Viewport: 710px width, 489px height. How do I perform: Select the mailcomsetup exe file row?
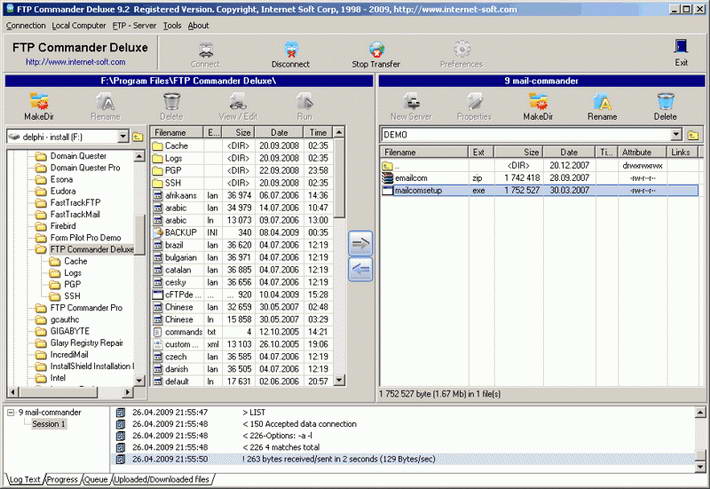coord(539,191)
